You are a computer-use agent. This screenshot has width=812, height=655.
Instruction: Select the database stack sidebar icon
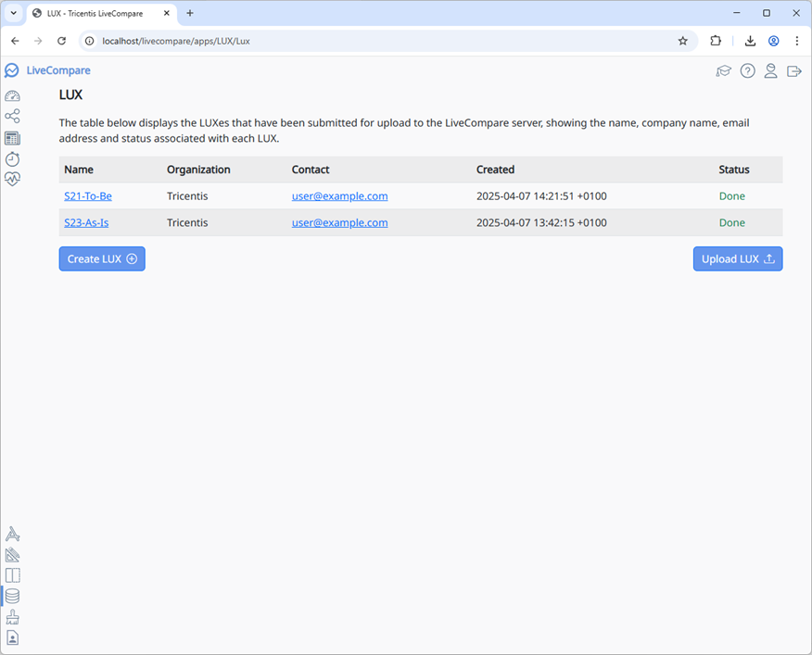coord(12,596)
